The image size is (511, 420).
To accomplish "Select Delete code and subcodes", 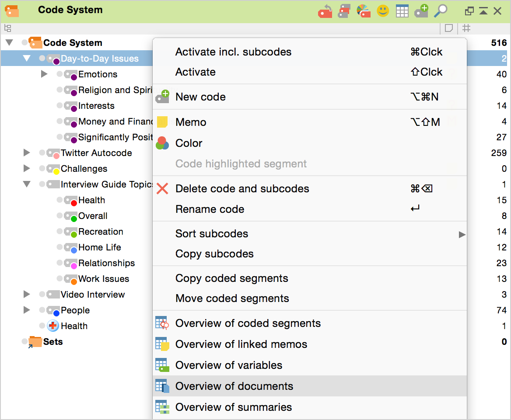I will tap(242, 189).
